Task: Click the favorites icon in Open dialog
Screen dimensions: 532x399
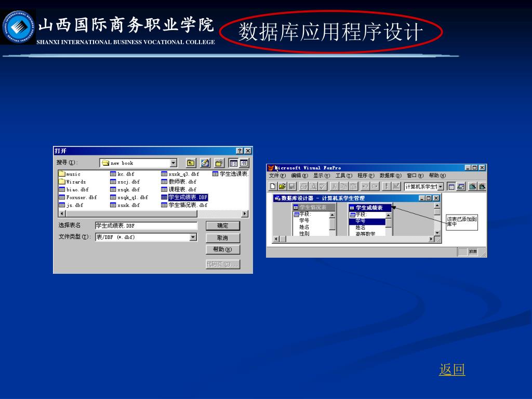Action: click(205, 163)
